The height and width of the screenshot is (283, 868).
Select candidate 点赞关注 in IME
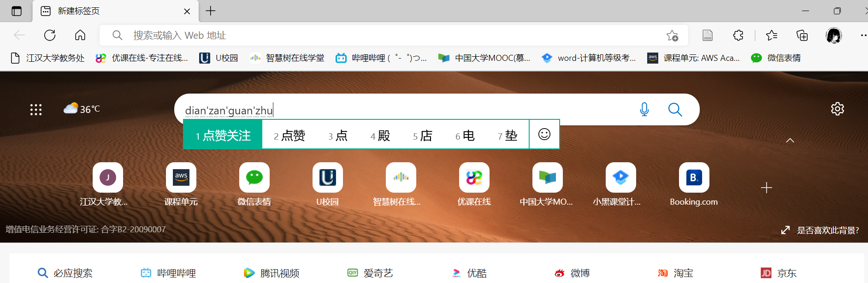coord(223,135)
